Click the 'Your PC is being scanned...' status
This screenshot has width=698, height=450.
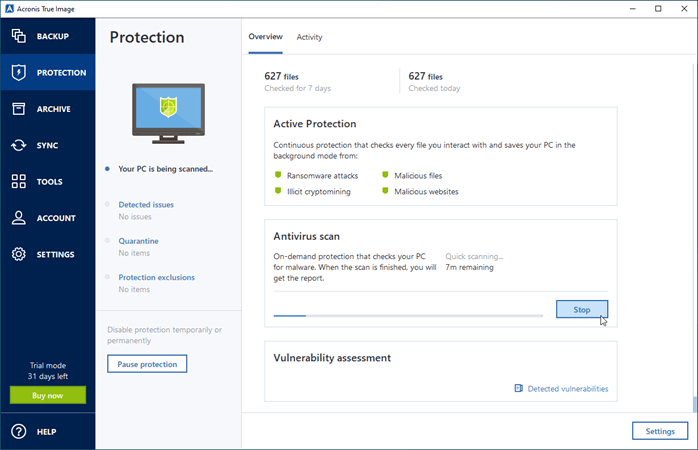pos(166,169)
